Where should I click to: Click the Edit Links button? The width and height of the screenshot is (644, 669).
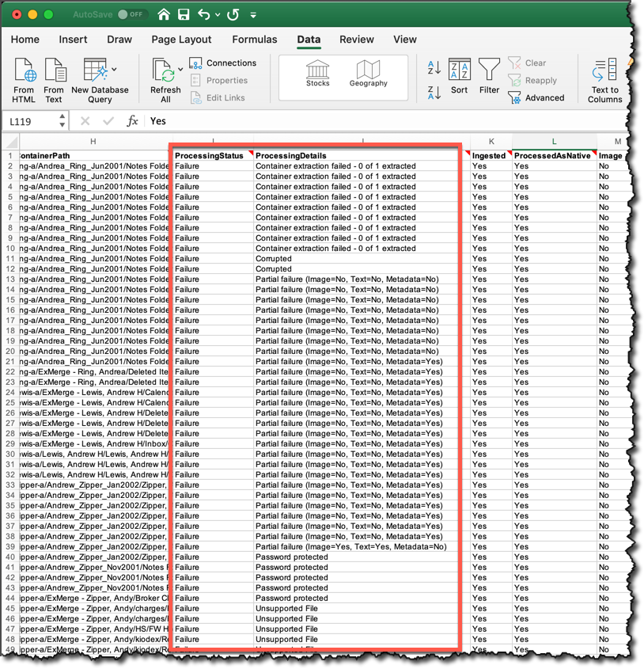[218, 98]
